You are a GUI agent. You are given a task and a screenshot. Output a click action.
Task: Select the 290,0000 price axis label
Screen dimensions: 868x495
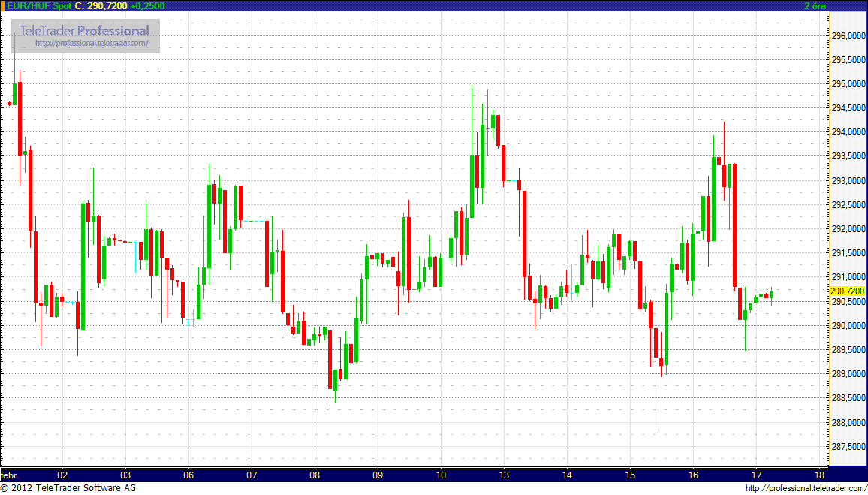coord(848,326)
